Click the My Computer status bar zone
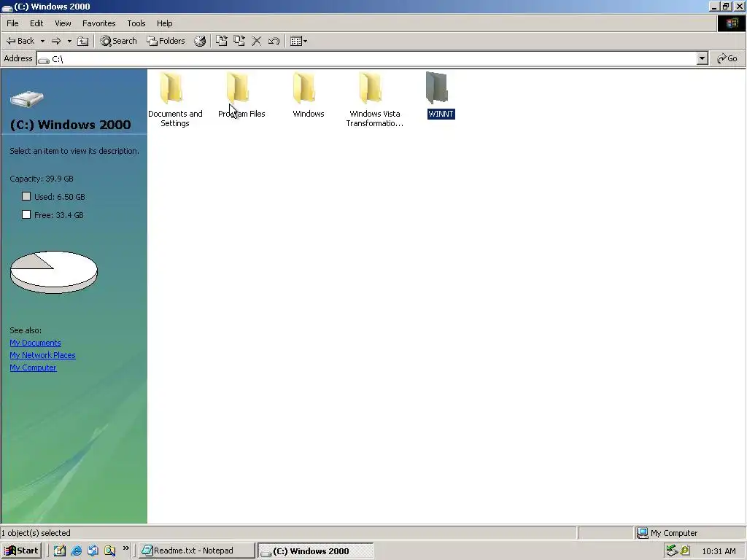747x560 pixels. pyautogui.click(x=689, y=533)
